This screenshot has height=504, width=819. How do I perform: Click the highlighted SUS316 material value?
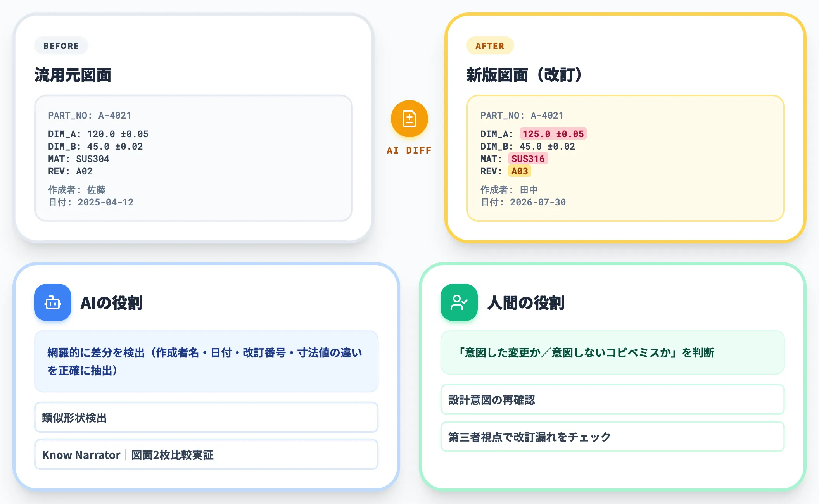528,159
